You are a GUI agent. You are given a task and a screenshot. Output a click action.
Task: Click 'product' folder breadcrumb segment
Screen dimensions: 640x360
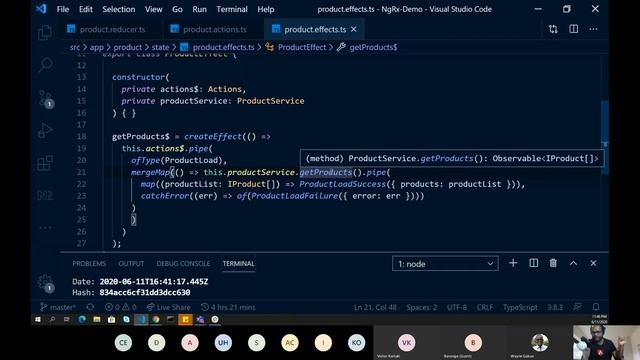click(127, 47)
